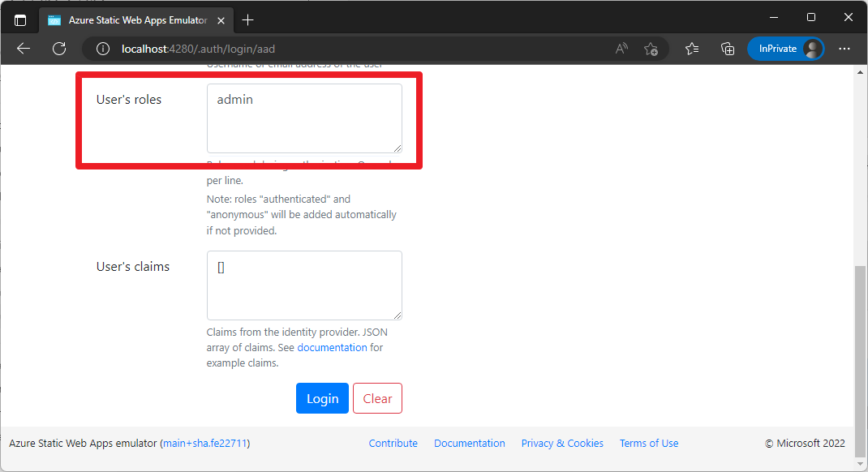Click the scrollbar down arrow
This screenshot has width=868, height=472.
[x=860, y=464]
